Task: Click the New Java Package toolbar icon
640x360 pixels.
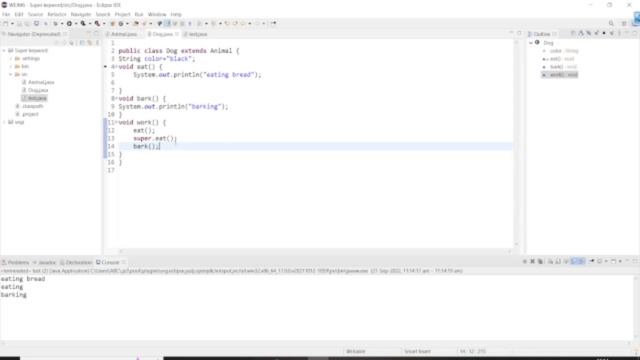Action: tap(113, 24)
